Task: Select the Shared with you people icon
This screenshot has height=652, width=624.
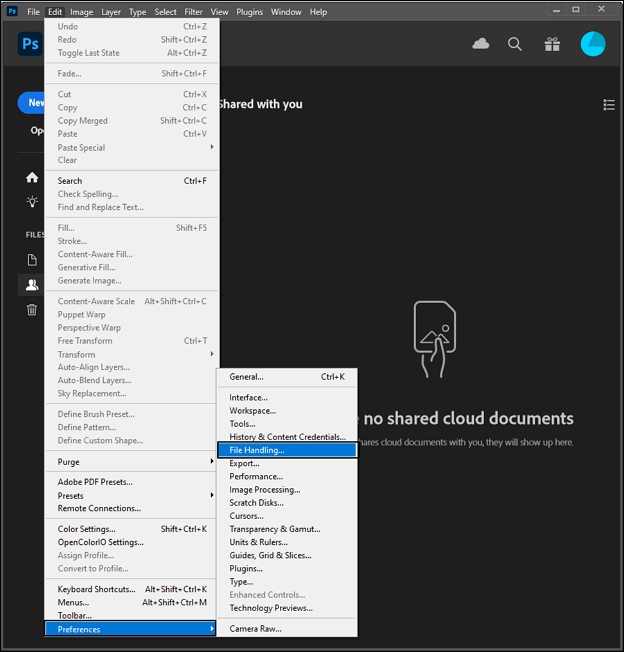Action: coord(32,285)
